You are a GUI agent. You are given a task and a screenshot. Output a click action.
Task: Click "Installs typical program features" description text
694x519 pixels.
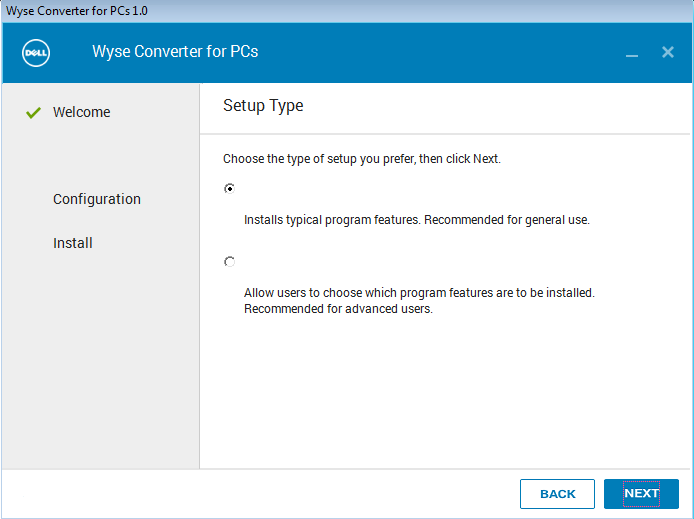click(x=416, y=220)
